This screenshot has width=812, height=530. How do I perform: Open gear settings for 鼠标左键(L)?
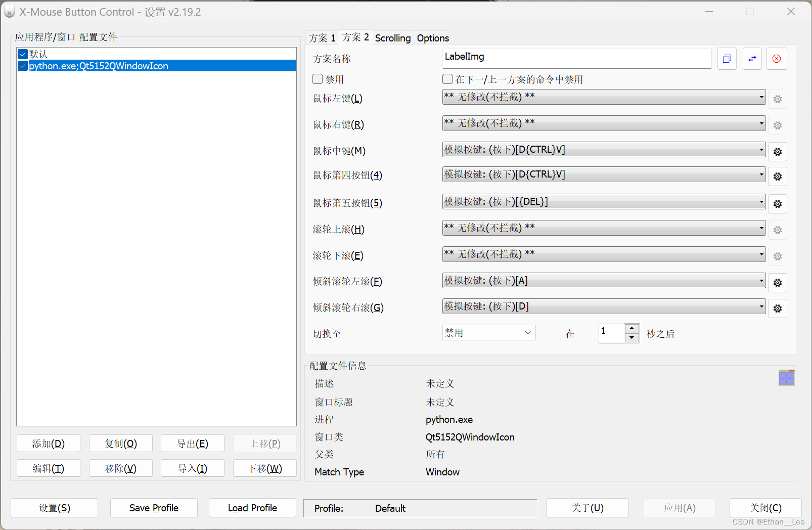click(x=778, y=99)
